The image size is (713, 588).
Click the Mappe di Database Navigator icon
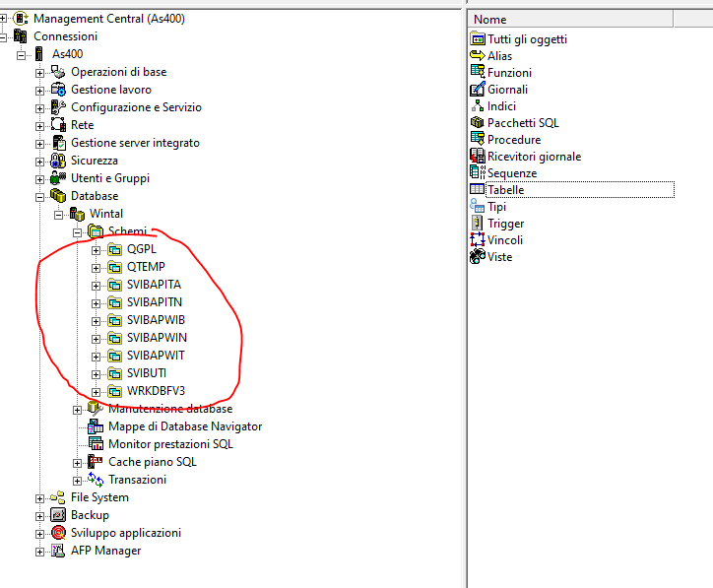[x=96, y=426]
